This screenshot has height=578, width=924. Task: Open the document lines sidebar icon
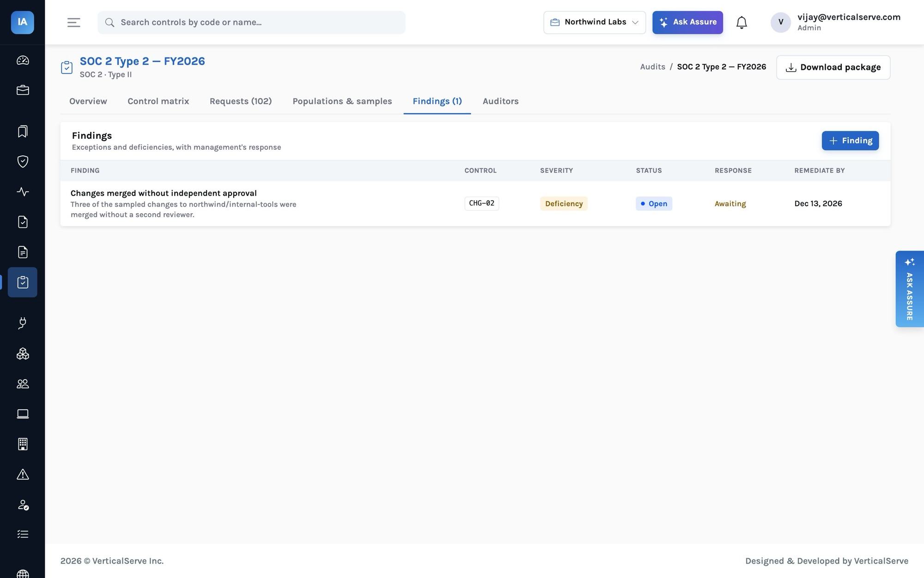coord(23,252)
